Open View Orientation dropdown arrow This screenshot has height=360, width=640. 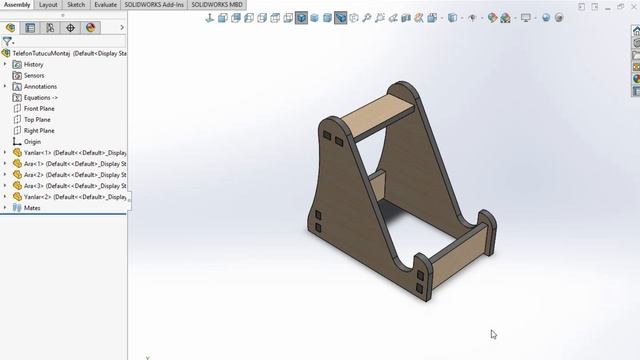coord(442,18)
